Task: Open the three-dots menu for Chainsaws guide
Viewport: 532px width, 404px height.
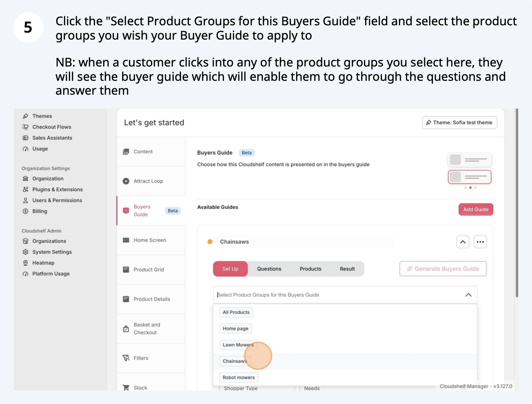Action: tap(480, 242)
